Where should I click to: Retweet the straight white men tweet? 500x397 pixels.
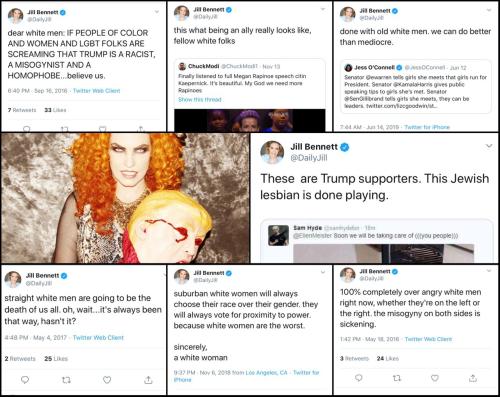[66, 380]
